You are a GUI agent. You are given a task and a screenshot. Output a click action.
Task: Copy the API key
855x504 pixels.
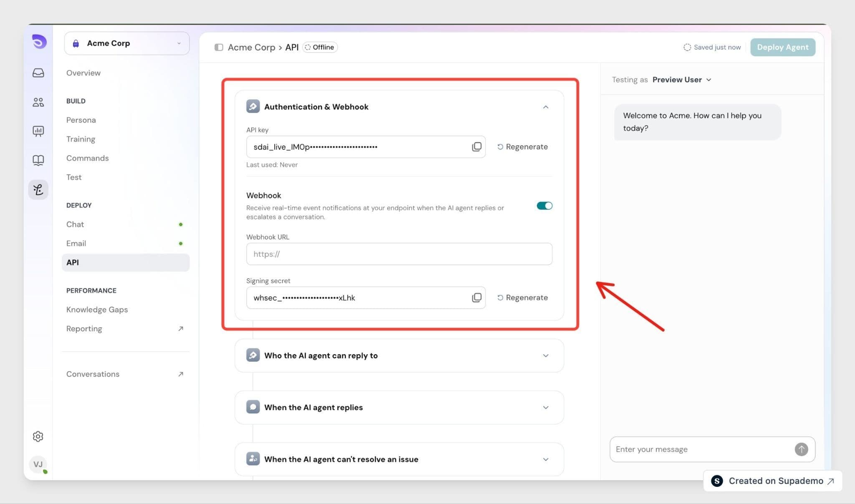point(476,147)
